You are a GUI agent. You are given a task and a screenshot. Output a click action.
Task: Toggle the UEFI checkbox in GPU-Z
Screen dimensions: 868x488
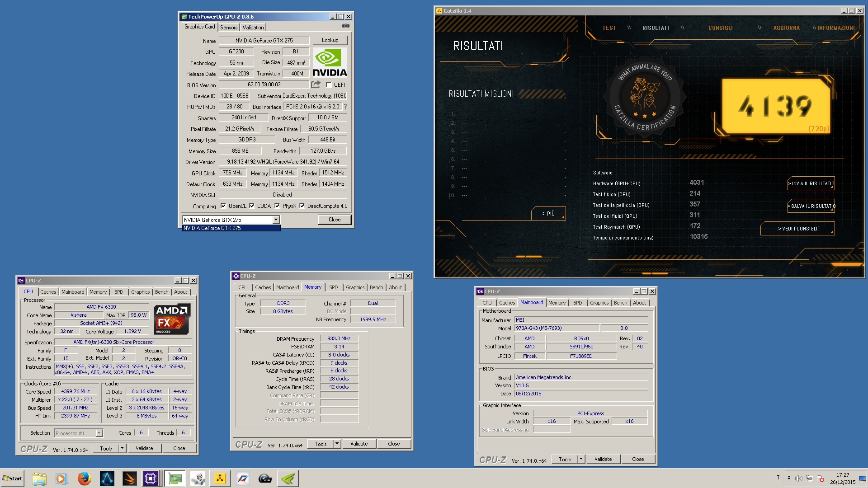tap(329, 84)
